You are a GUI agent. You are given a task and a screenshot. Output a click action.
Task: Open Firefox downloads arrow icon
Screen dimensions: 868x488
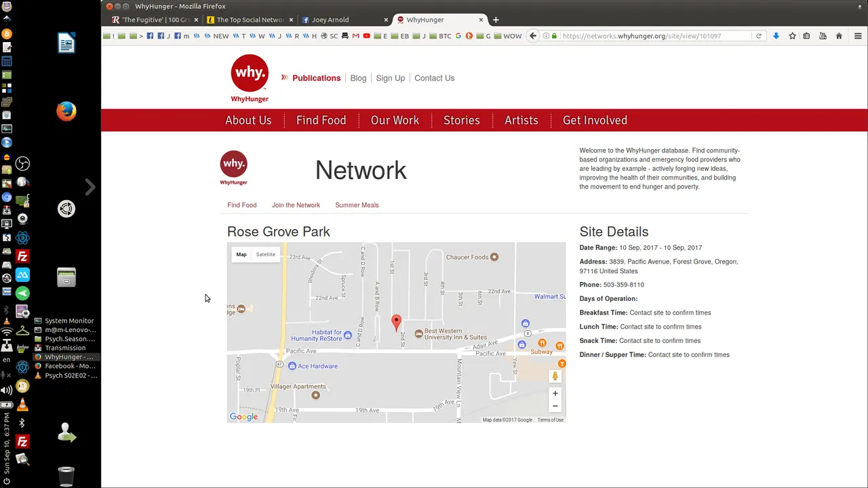[776, 36]
